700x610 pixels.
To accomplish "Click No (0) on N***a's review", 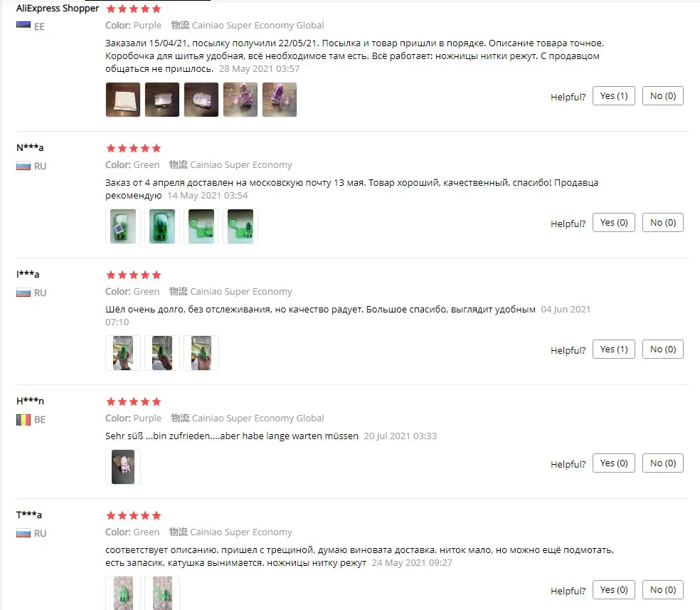I will 662,222.
